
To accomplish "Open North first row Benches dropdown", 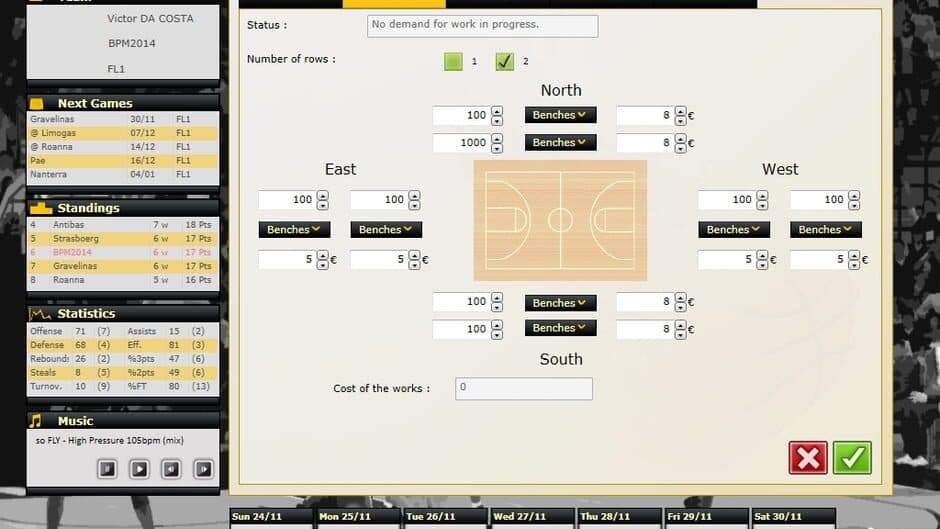I will 560,115.
